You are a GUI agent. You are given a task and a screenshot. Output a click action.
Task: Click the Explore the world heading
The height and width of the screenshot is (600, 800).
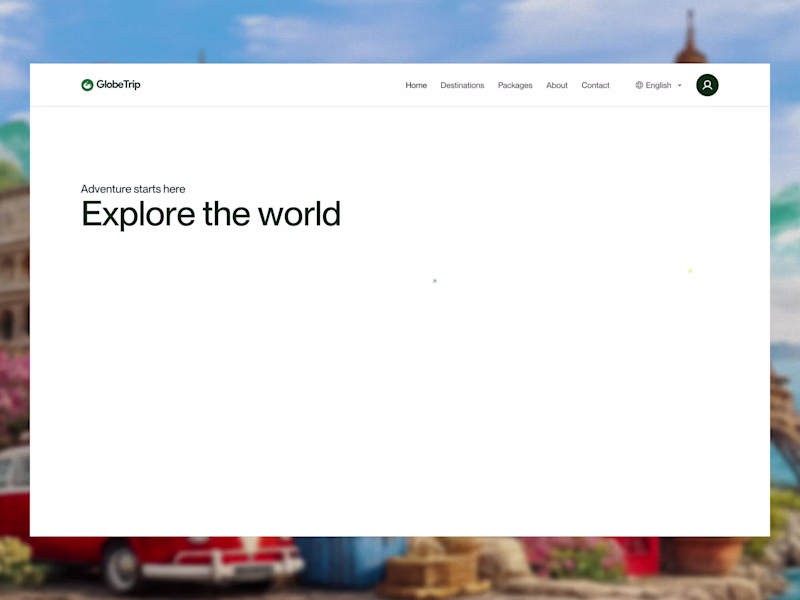[211, 213]
